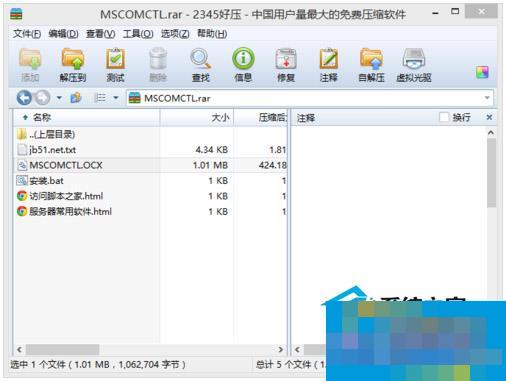Open the address bar path dropdown
The width and height of the screenshot is (506, 381).
click(x=487, y=98)
